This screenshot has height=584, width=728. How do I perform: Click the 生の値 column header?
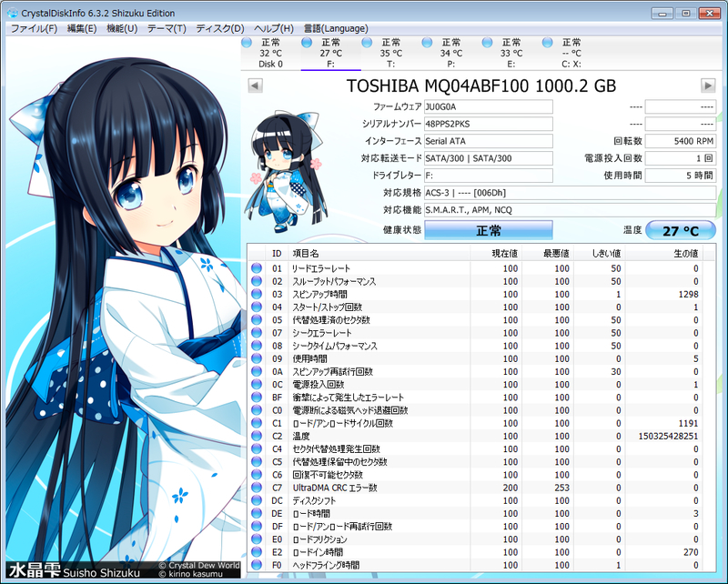tap(664, 254)
